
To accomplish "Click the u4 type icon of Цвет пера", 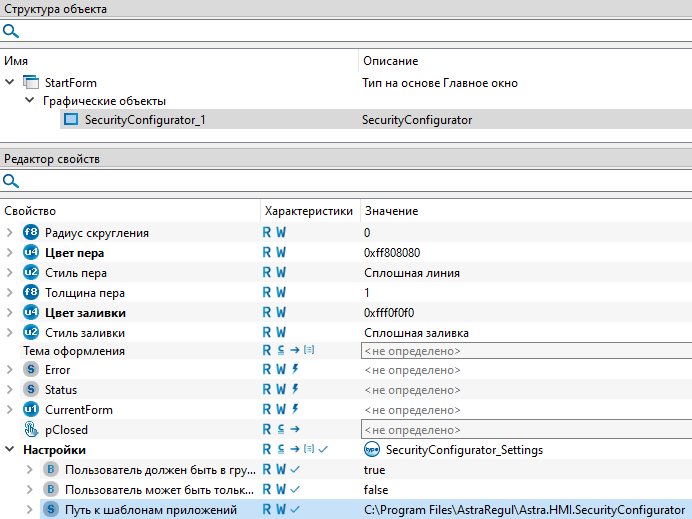I will pos(30,253).
